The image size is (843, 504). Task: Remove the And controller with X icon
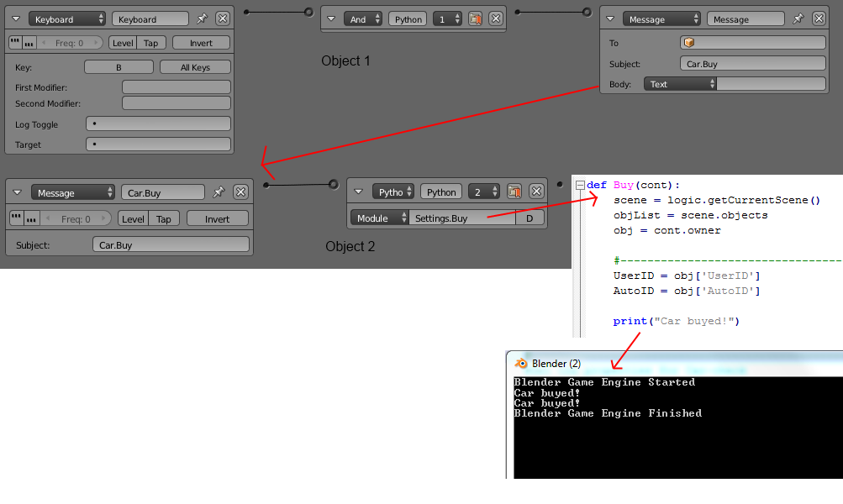(x=496, y=18)
